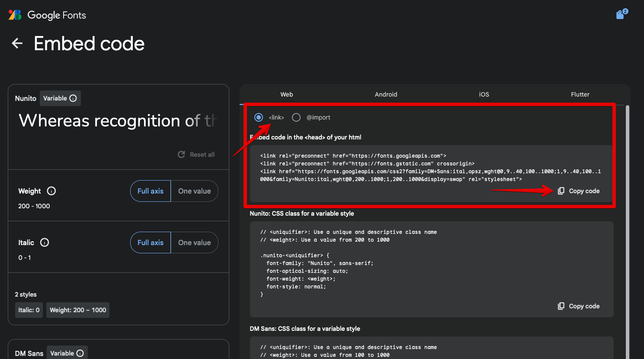Click the Google Fonts logo
Viewport: 644px width, 359px height.
pos(47,14)
